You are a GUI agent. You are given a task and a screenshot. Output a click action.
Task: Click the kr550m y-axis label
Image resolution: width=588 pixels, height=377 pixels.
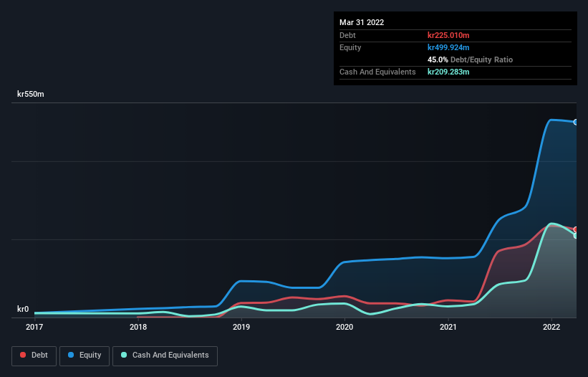31,94
